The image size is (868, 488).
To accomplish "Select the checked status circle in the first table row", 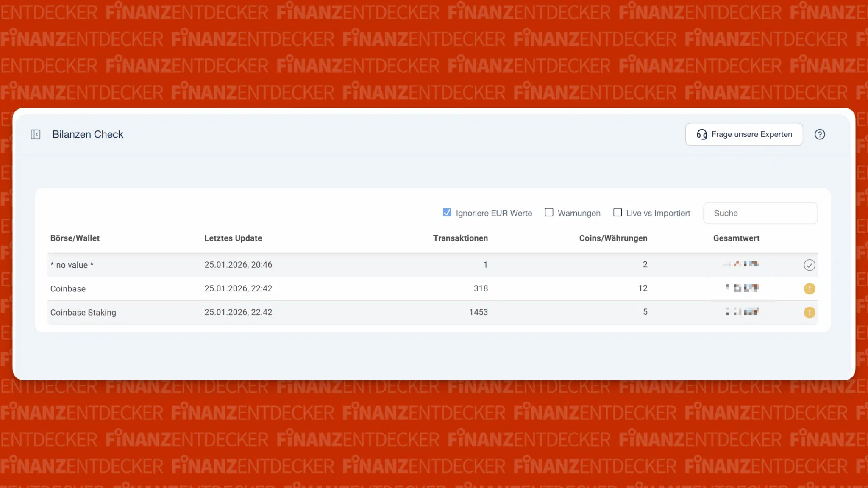I will [810, 265].
